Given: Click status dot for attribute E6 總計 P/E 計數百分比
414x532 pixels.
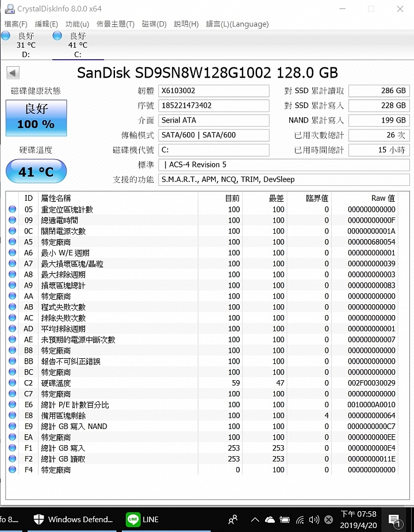Looking at the screenshot, I should tap(13, 404).
